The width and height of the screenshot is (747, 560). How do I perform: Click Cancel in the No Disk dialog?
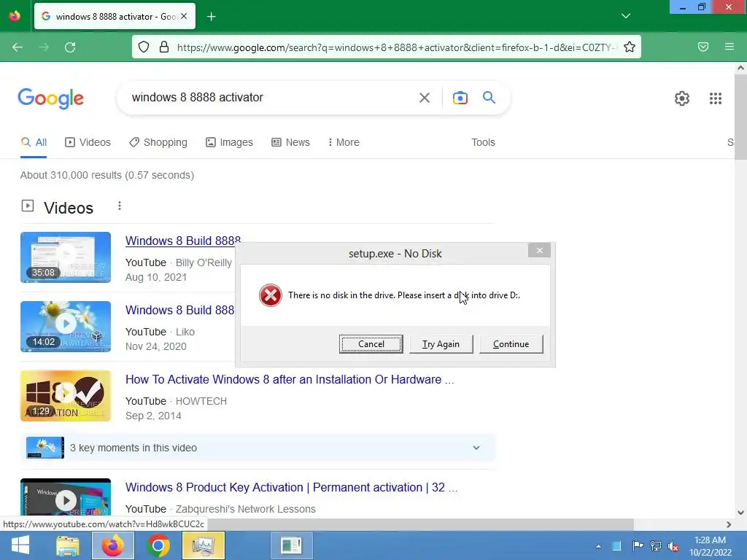[371, 344]
